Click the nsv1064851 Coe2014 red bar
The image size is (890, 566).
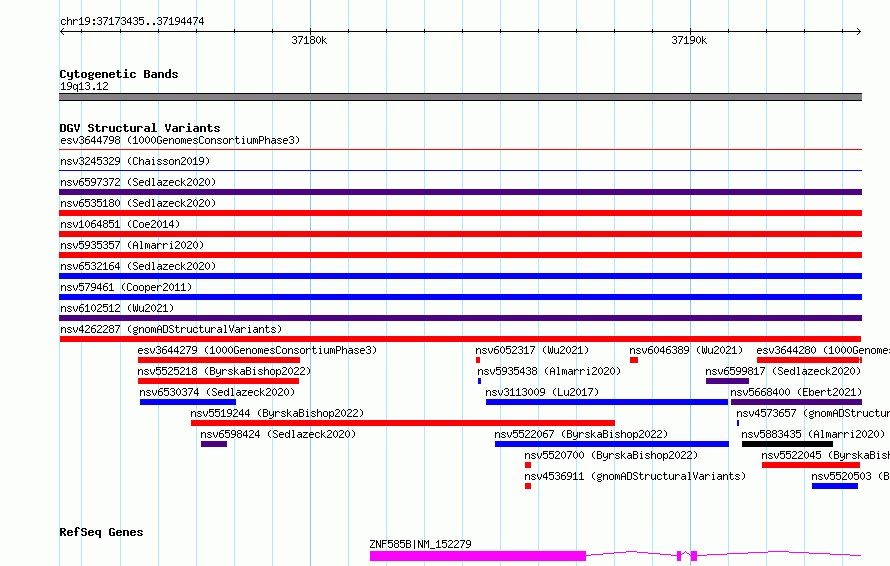[460, 234]
